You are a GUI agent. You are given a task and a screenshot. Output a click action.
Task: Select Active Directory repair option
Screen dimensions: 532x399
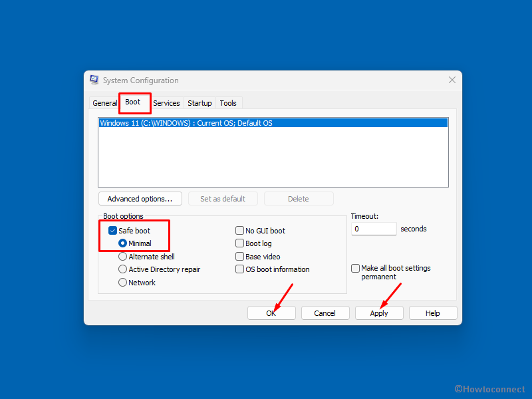coord(122,269)
